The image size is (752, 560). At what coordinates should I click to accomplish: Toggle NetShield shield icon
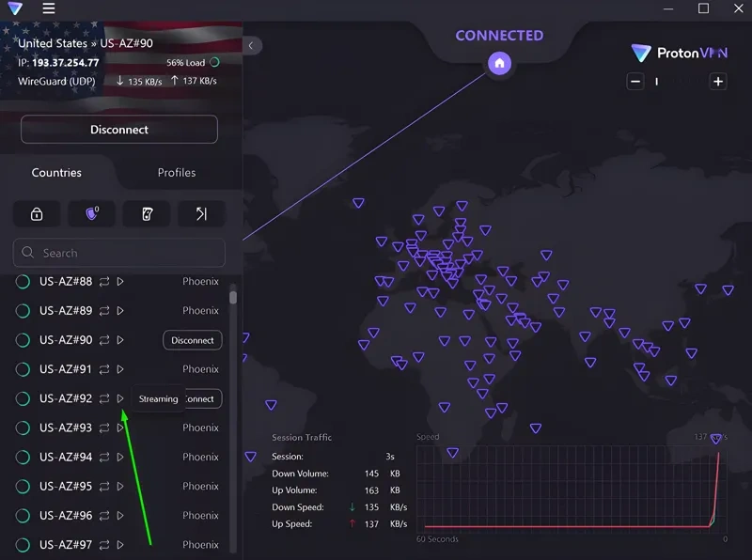click(x=91, y=214)
